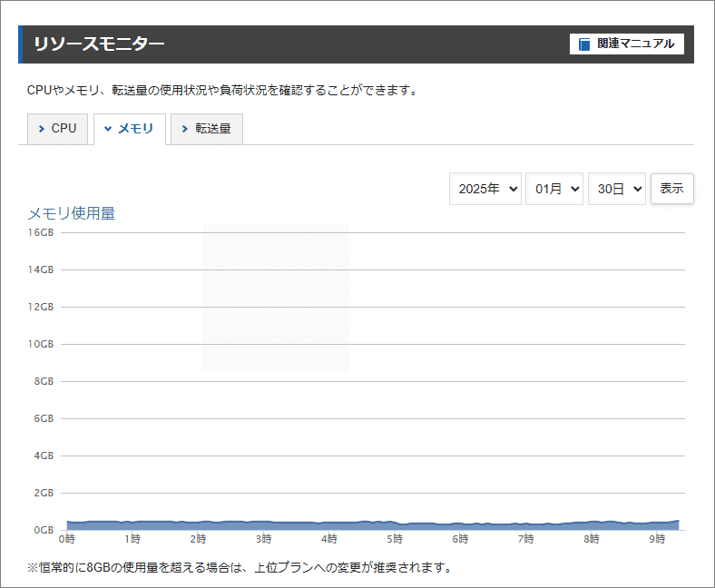The width and height of the screenshot is (715, 588).
Task: Click the chevron icon beside CPU
Action: click(42, 129)
